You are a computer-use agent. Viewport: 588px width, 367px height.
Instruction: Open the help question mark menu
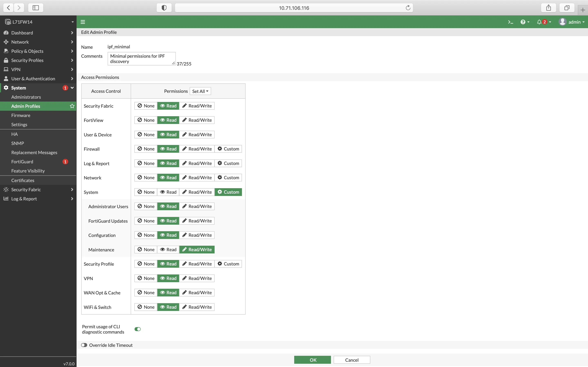[x=523, y=22]
